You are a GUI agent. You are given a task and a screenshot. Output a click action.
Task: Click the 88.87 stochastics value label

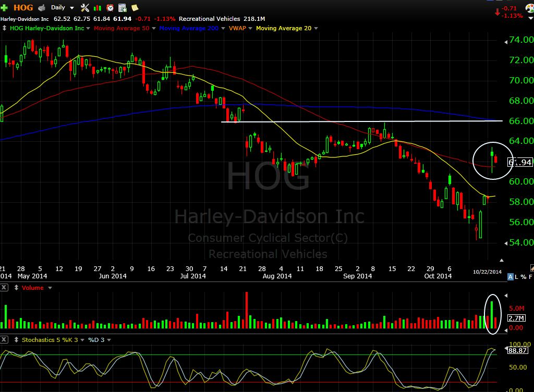coord(518,350)
